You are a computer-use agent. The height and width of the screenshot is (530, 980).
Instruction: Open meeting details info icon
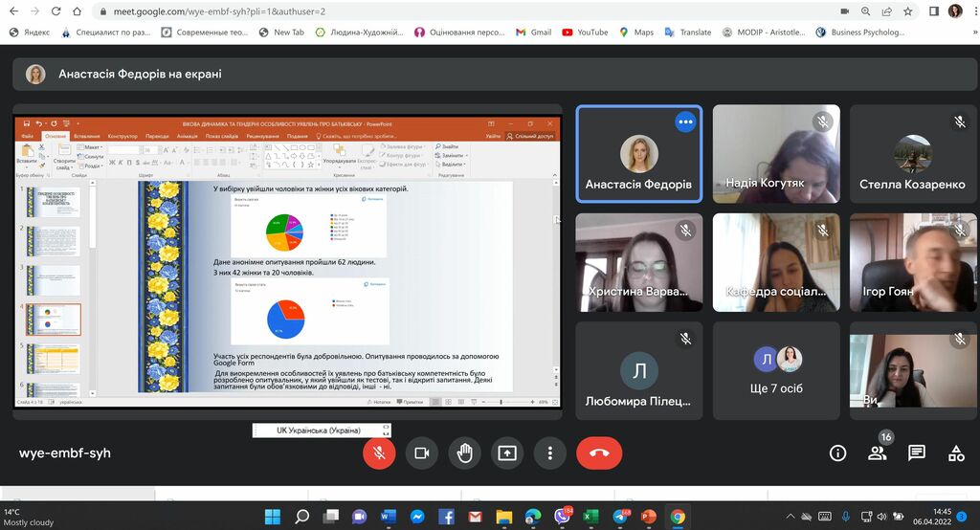point(837,453)
